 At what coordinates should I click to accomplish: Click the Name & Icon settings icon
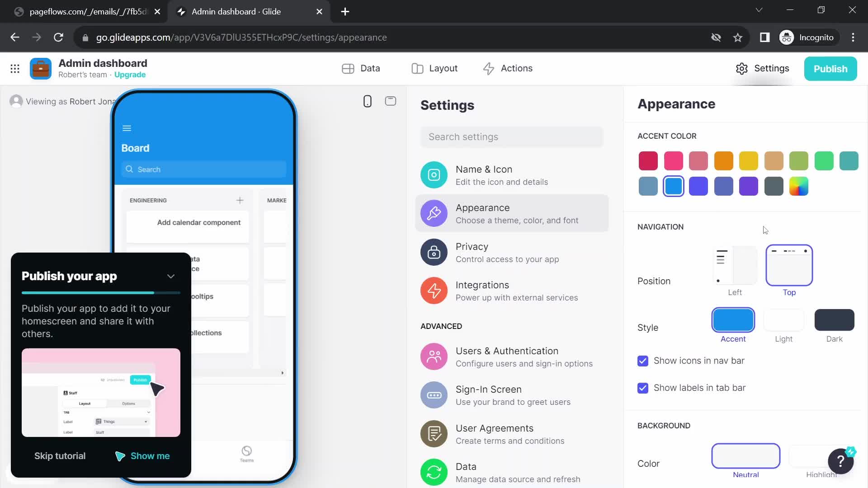click(434, 174)
